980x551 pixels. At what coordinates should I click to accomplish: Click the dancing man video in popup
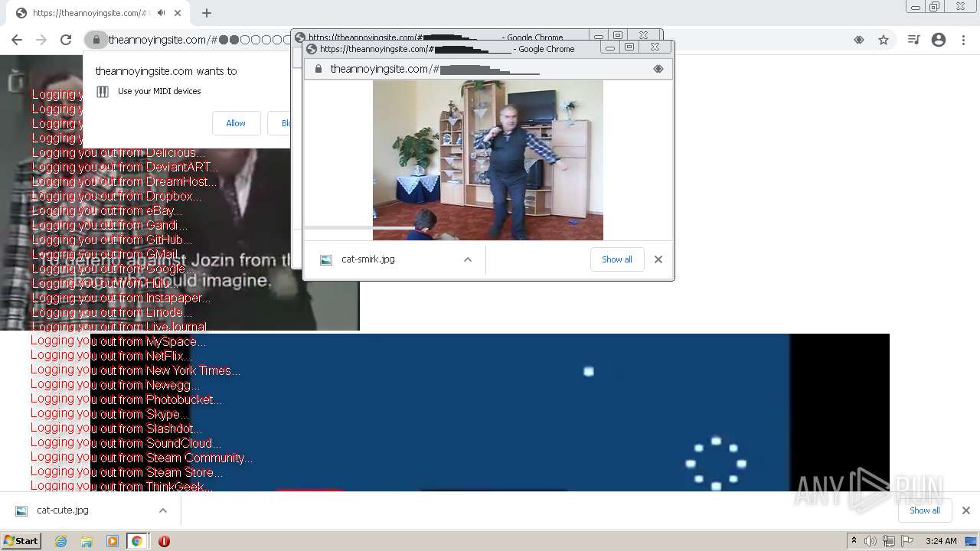click(x=488, y=160)
